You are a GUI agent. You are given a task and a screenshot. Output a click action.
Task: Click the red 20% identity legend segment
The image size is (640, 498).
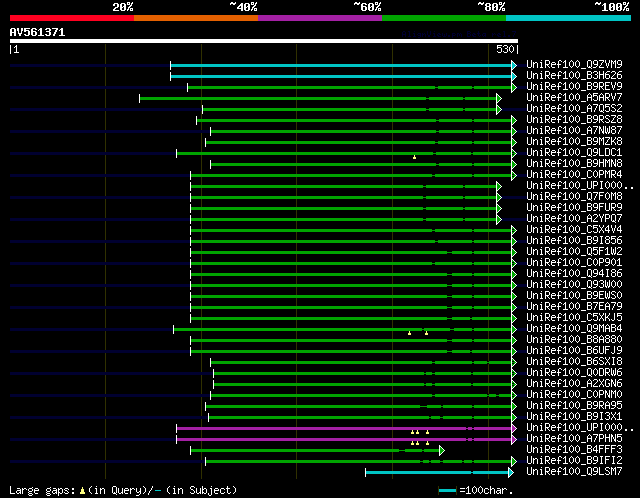[x=72, y=18]
